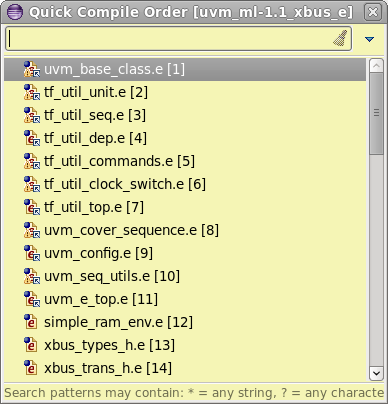
Task: Select uvm_cover_sequence.e [8]
Action: (185, 230)
